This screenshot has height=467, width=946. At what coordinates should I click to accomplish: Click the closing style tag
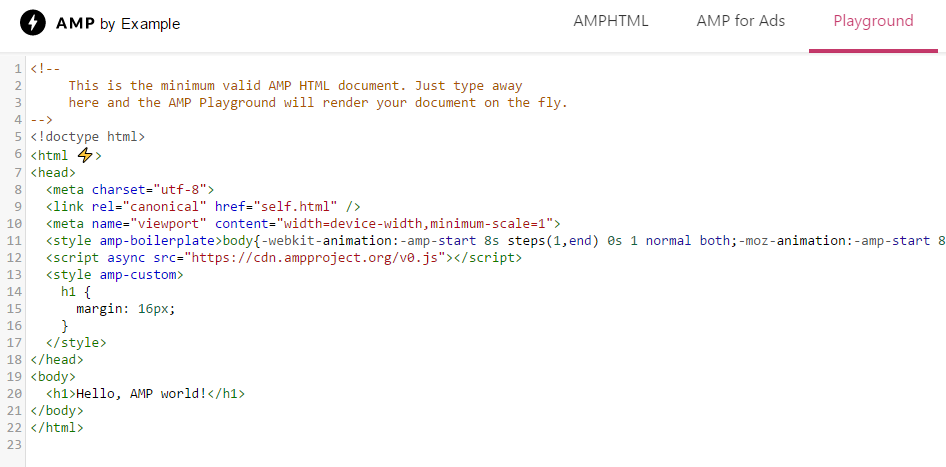pyautogui.click(x=76, y=343)
